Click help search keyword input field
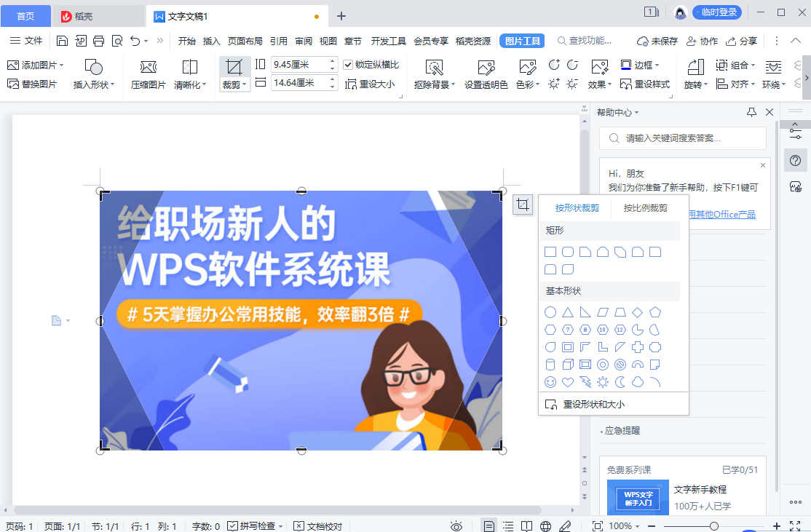This screenshot has width=811, height=532. coord(683,138)
